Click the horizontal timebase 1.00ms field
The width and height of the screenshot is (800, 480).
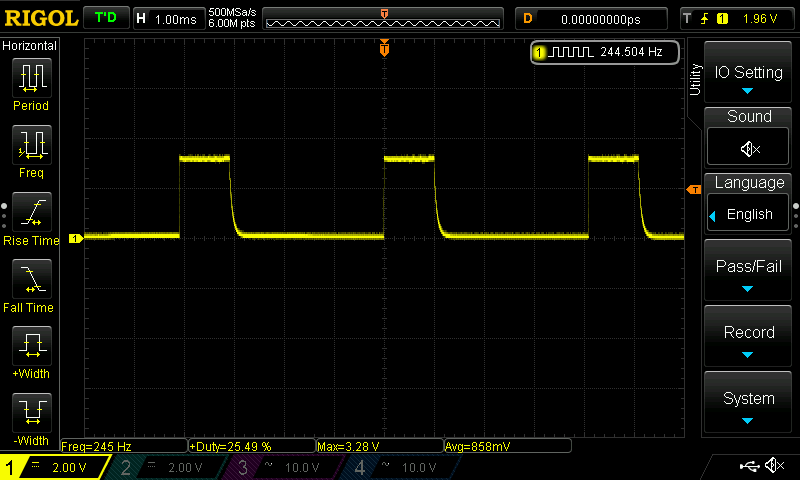coord(168,19)
